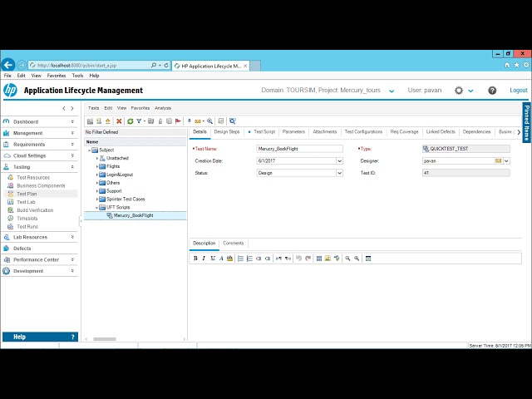Click the red X Delete icon

119,121
